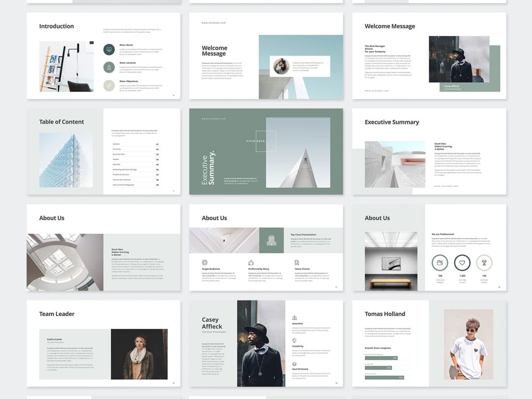Click the Goal Oriented label
Screen dimensions: 532x399
pos(300,369)
